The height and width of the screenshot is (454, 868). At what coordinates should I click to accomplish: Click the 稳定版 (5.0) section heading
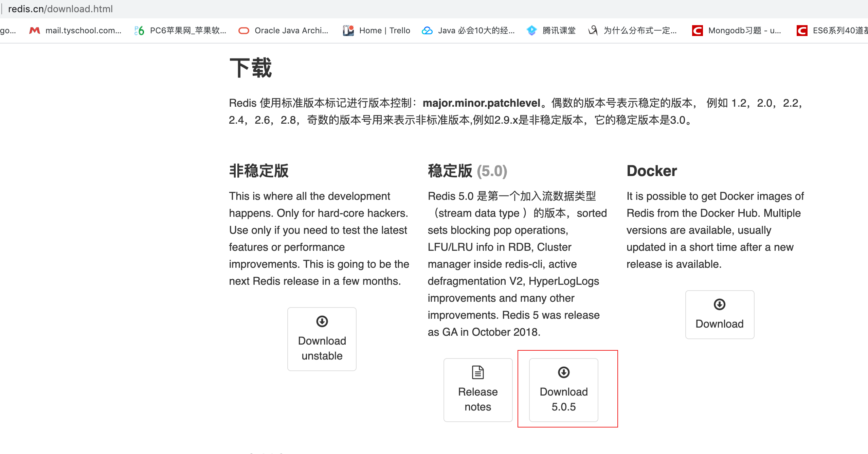pyautogui.click(x=467, y=171)
